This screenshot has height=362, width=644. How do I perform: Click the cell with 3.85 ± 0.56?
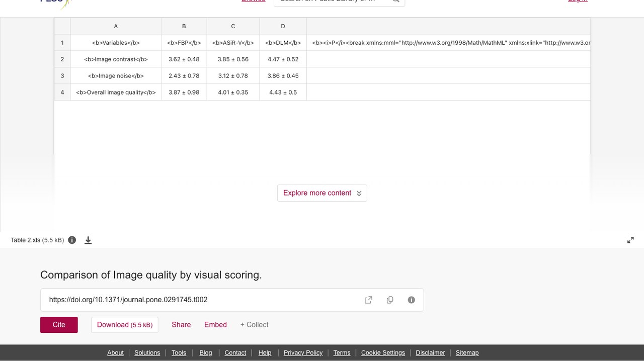click(233, 59)
